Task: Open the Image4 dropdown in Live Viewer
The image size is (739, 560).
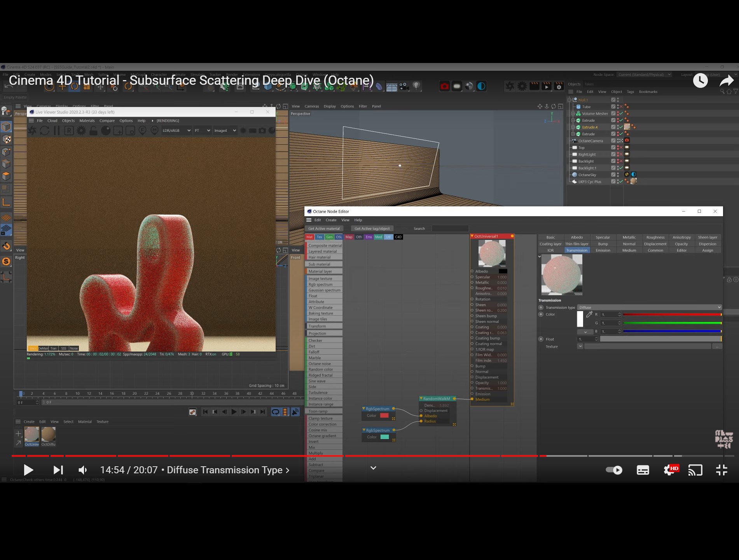Action: point(225,131)
